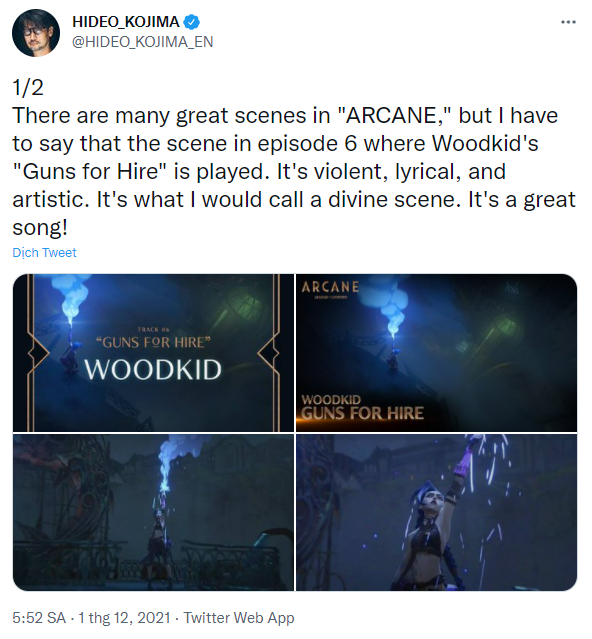
Task: Open the close-up image of Jinx firing flare
Action: pyautogui.click(x=436, y=512)
